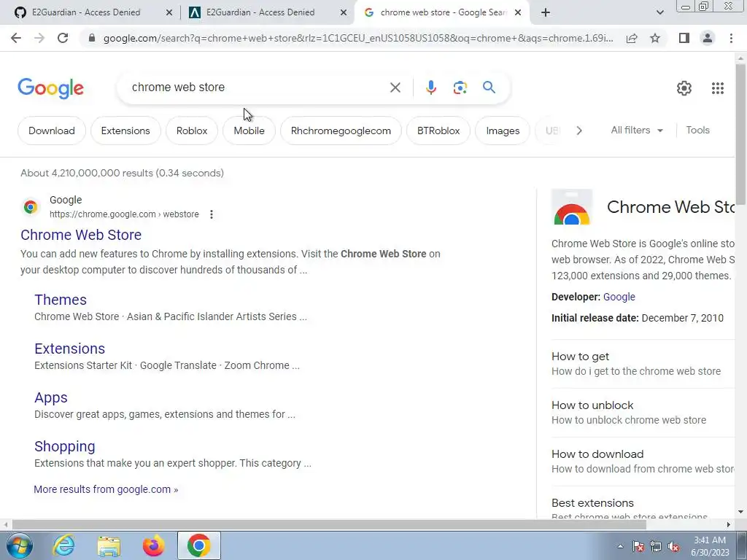Click the browser forward arrow
The image size is (747, 560).
click(x=39, y=38)
